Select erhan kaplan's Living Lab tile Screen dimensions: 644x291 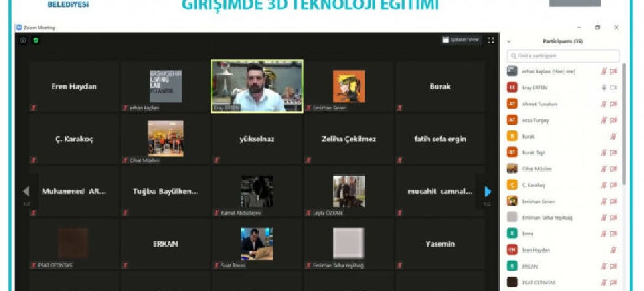(x=166, y=86)
